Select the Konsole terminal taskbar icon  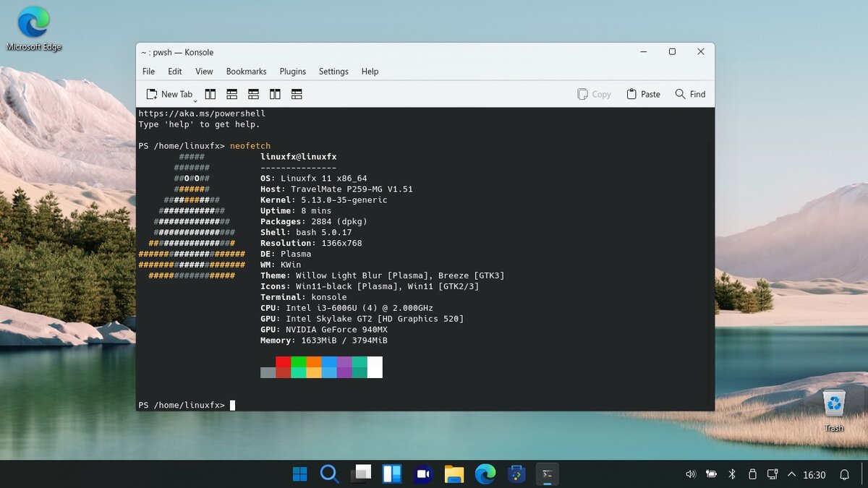(548, 474)
